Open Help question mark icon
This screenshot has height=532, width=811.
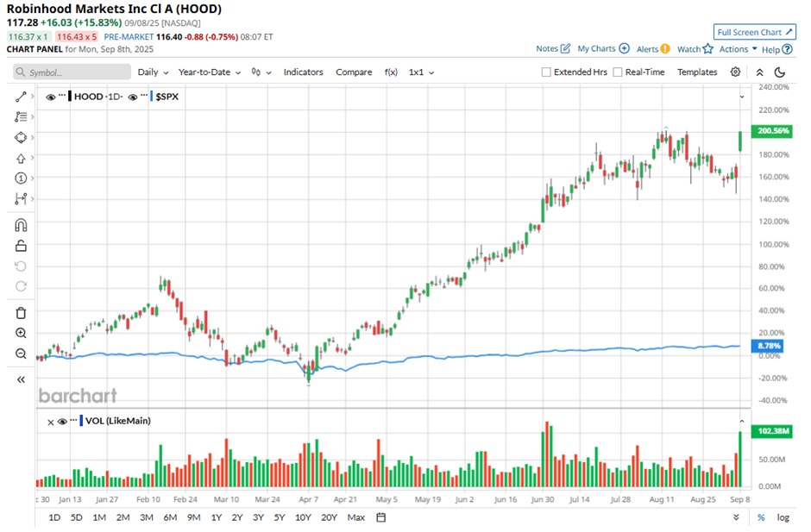point(787,50)
